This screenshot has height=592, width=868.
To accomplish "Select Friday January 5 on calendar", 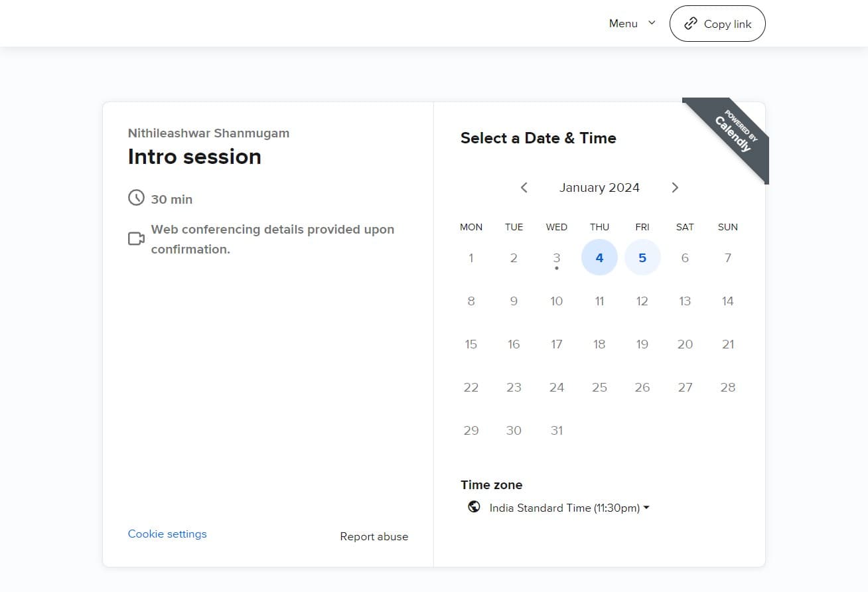I will tap(642, 258).
